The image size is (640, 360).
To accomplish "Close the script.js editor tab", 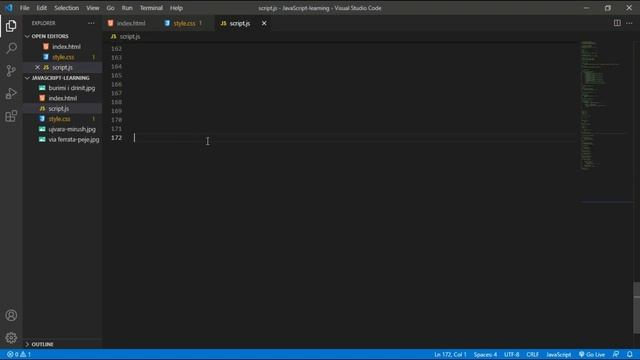I will 264,23.
